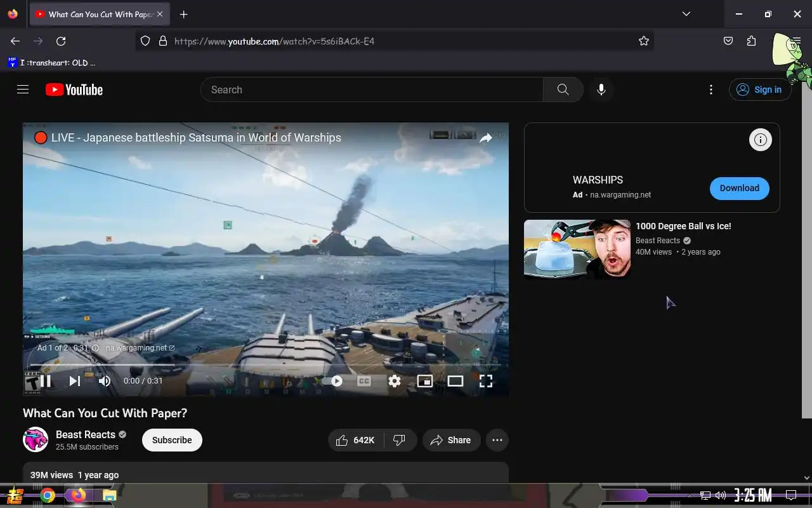Search with your voice microphone icon
Viewport: 812px width, 508px height.
click(x=601, y=90)
